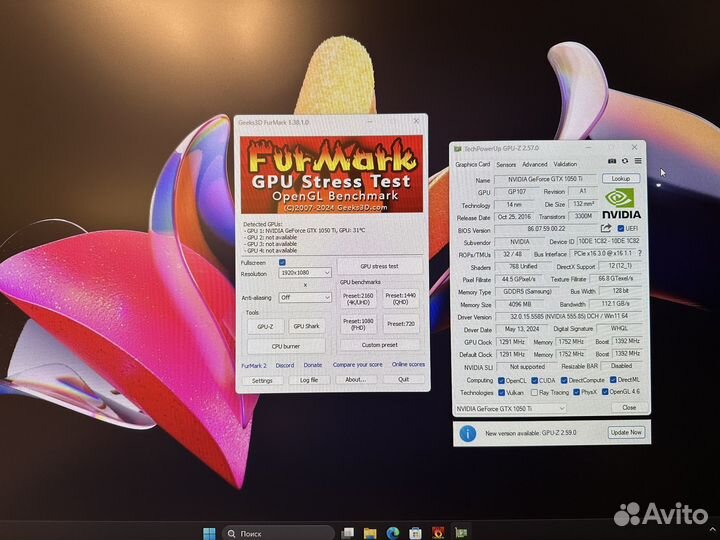This screenshot has width=720, height=540.
Task: Click the About... button
Action: click(355, 380)
